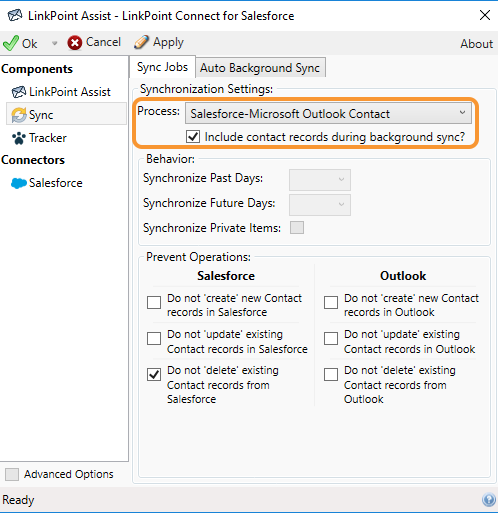Click the Behavior group label

pos(170,159)
